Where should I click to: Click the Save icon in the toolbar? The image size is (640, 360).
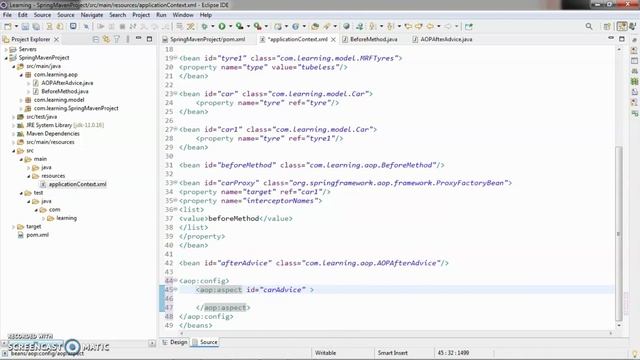coord(25,27)
